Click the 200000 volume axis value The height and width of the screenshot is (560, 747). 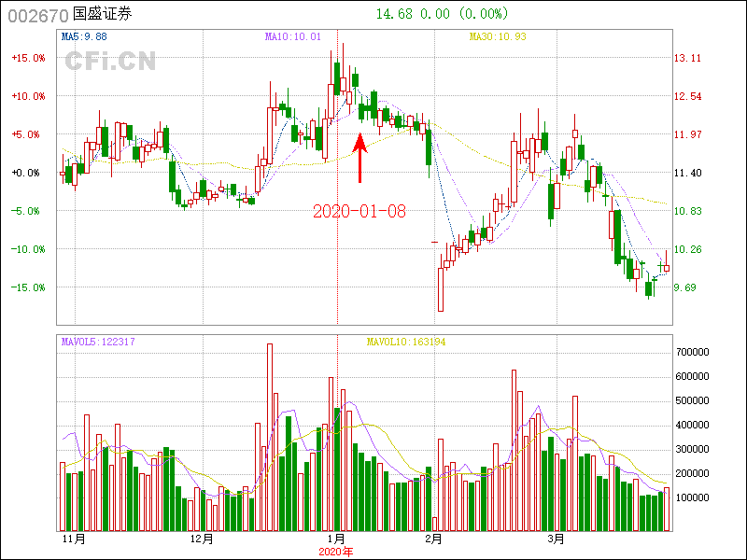[693, 473]
